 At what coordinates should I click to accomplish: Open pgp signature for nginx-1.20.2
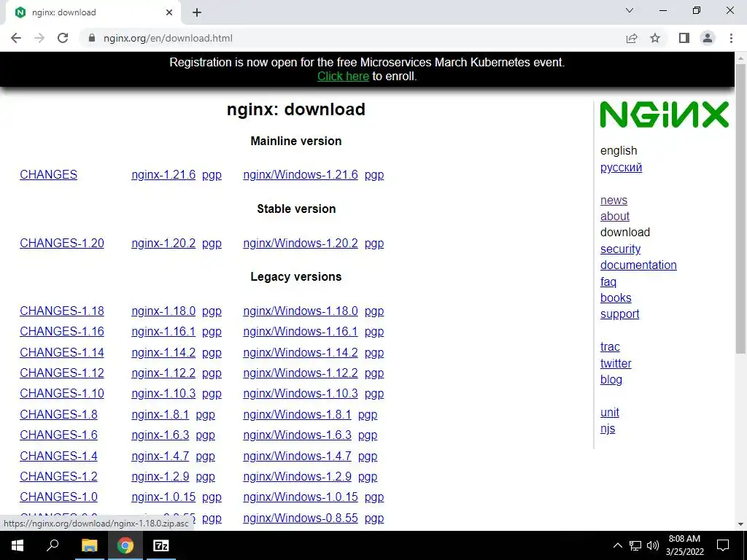coord(212,244)
